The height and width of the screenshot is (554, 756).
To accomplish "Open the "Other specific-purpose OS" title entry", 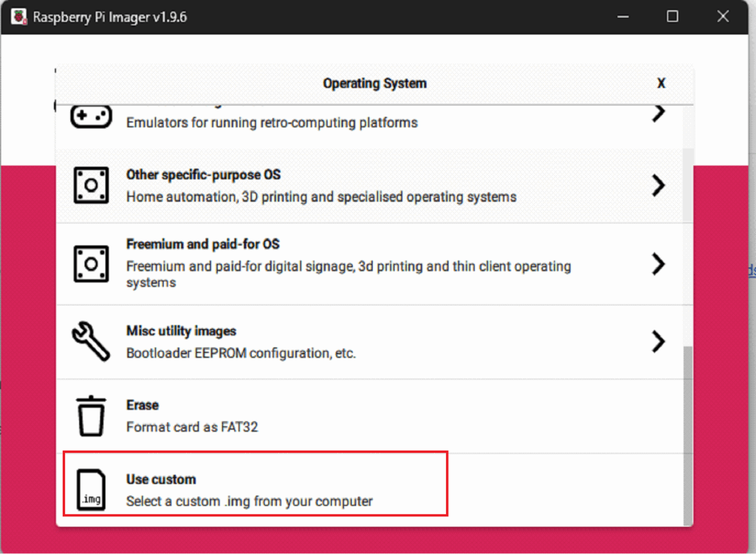I will pyautogui.click(x=203, y=175).
